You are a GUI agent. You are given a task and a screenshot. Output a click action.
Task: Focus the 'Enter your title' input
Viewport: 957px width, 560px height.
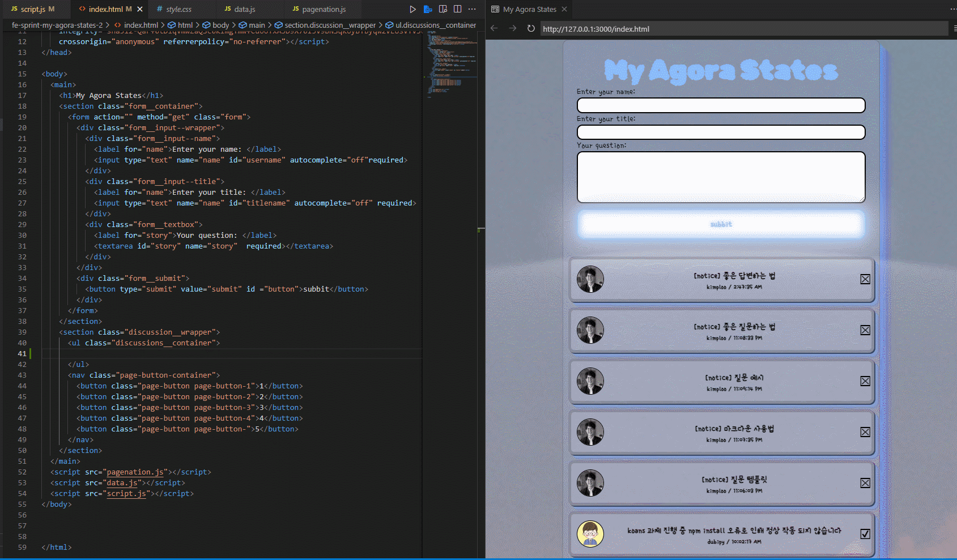coord(721,132)
